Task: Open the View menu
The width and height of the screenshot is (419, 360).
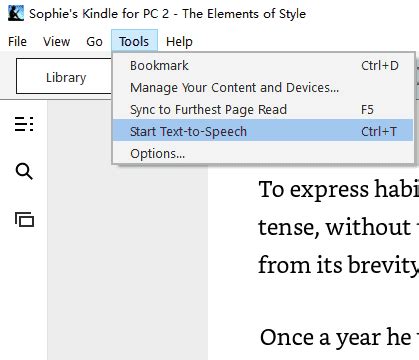Action: tap(56, 42)
